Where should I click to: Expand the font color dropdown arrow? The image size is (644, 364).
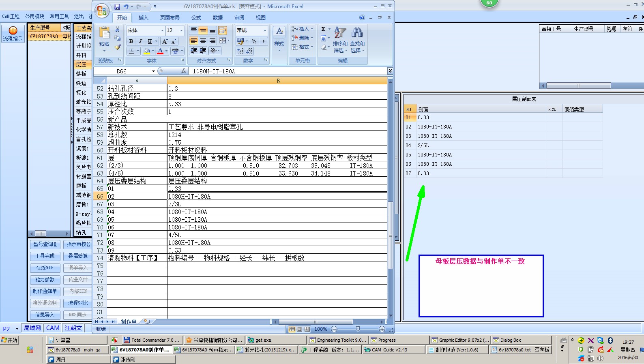click(x=166, y=51)
